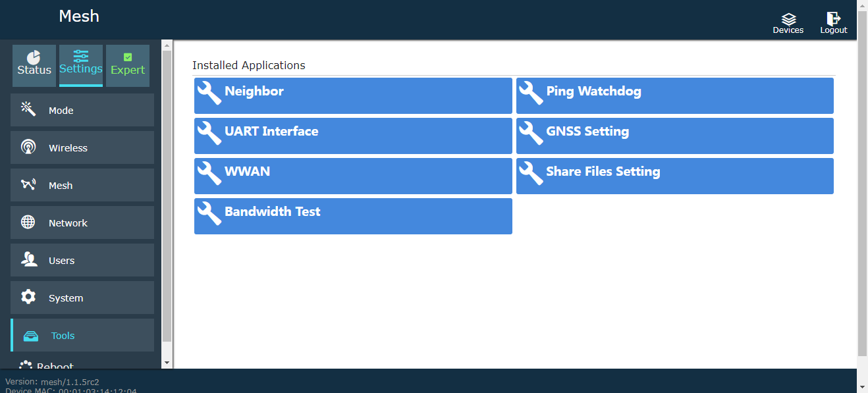Switch to the Status tab
This screenshot has height=393, width=868.
point(34,66)
